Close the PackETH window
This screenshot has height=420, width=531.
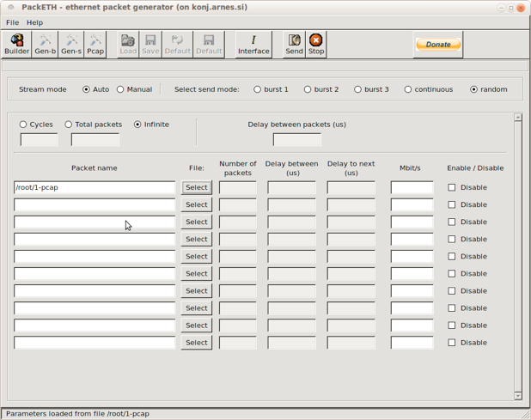coord(521,8)
